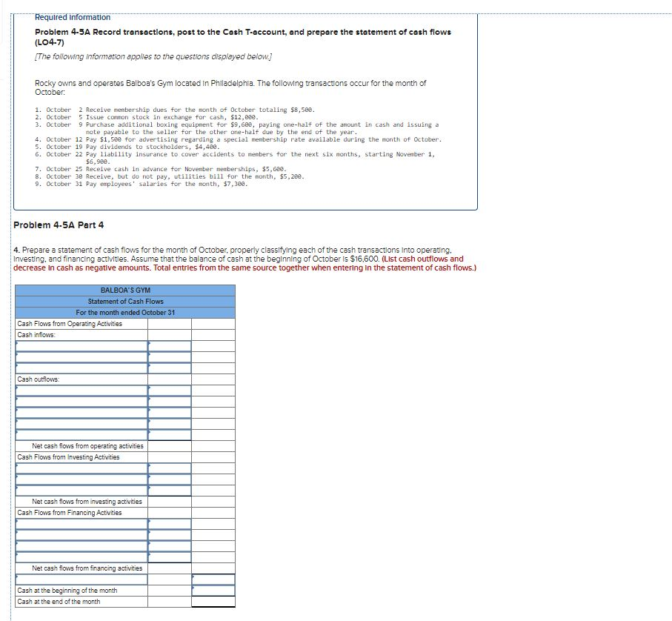Open the first dropdown under Cash Flows from Investing Activities
Image resolution: width=672 pixels, height=621 pixels.
pyautogui.click(x=81, y=468)
